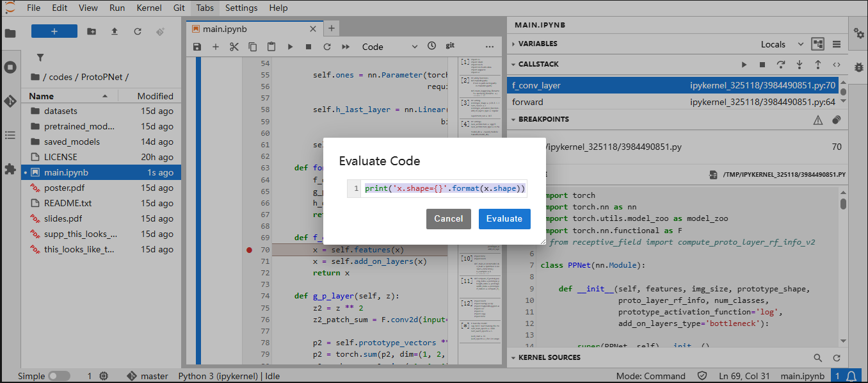Open the Kernel menu
The height and width of the screenshot is (383, 868).
tap(149, 8)
